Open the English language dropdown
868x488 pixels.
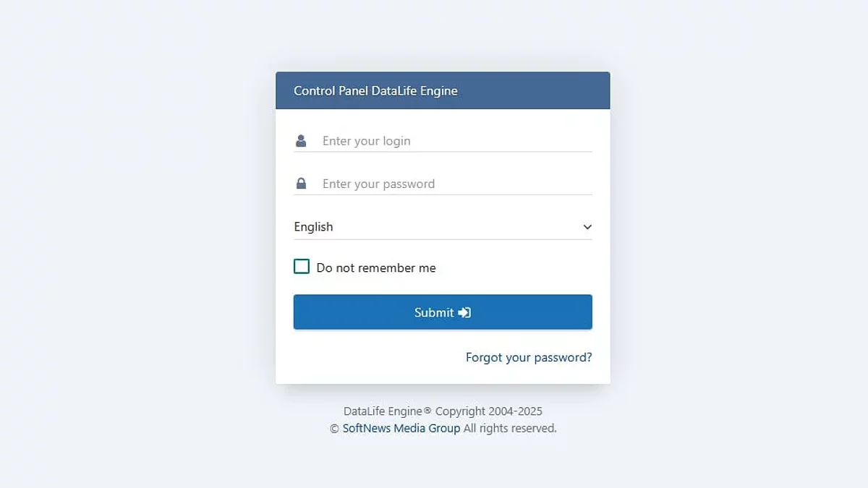(x=434, y=227)
